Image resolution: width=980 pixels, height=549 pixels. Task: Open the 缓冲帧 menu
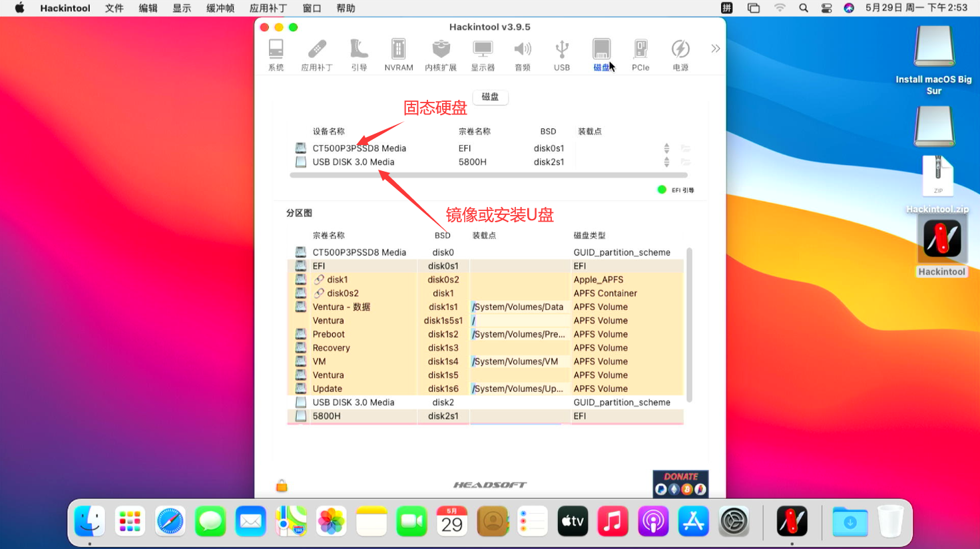coord(220,8)
